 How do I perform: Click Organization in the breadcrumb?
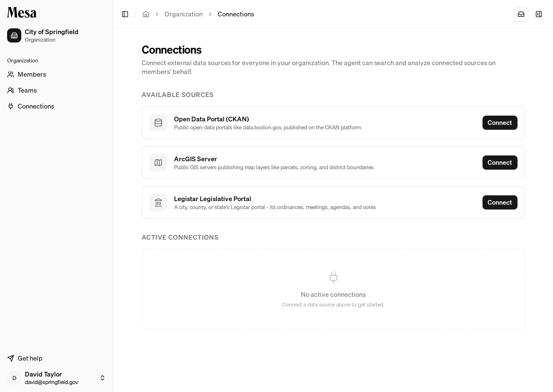pos(183,14)
